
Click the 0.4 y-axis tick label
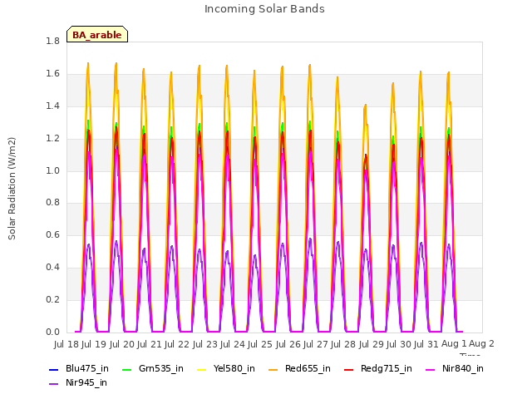(52, 268)
